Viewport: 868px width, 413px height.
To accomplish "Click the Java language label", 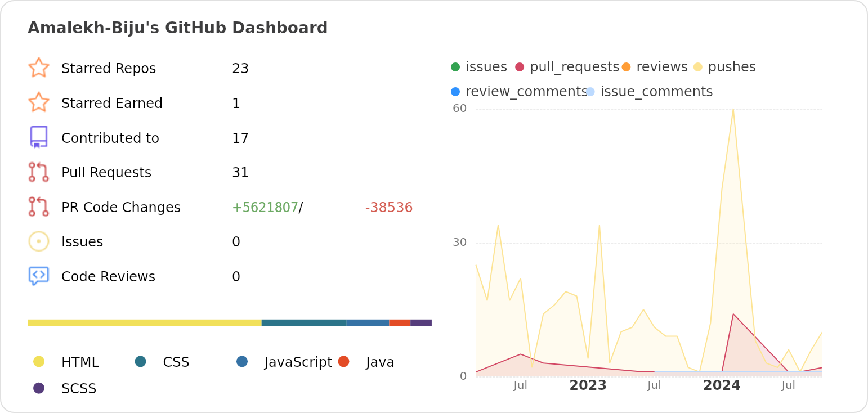I will (380, 362).
